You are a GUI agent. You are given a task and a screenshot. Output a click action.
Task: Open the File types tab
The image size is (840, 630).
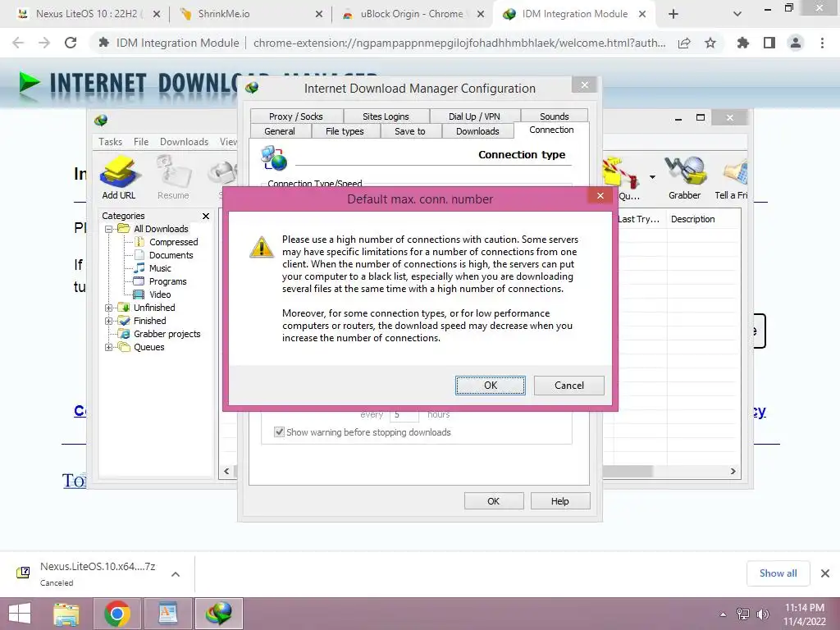point(345,131)
